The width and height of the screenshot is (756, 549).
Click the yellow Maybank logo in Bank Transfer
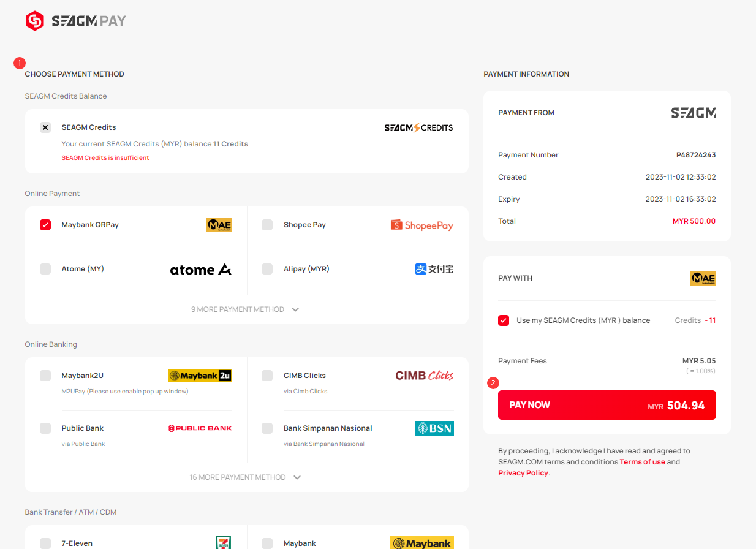click(x=422, y=543)
